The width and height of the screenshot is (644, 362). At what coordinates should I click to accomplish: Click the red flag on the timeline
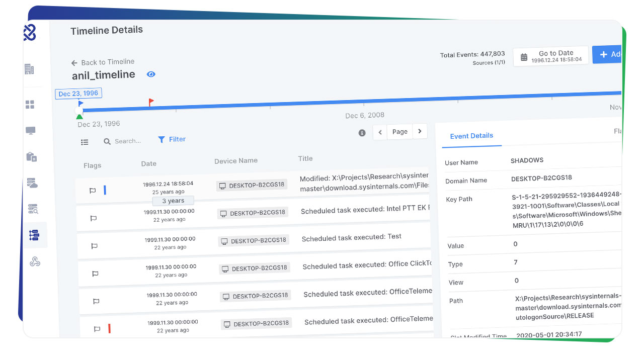(x=151, y=102)
